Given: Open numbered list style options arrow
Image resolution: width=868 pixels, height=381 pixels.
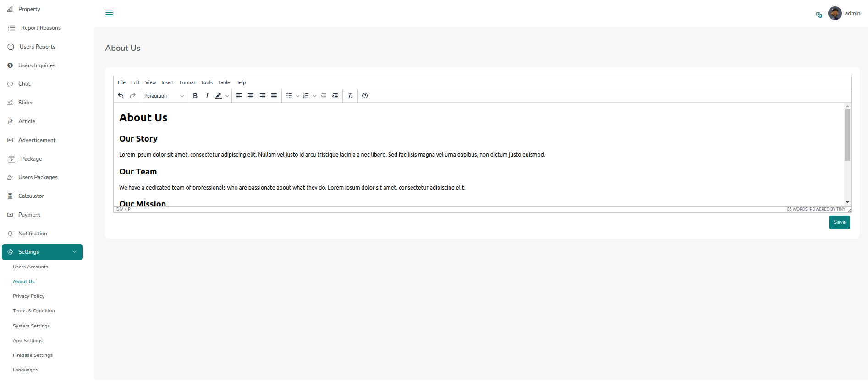Looking at the screenshot, I should click(x=315, y=96).
